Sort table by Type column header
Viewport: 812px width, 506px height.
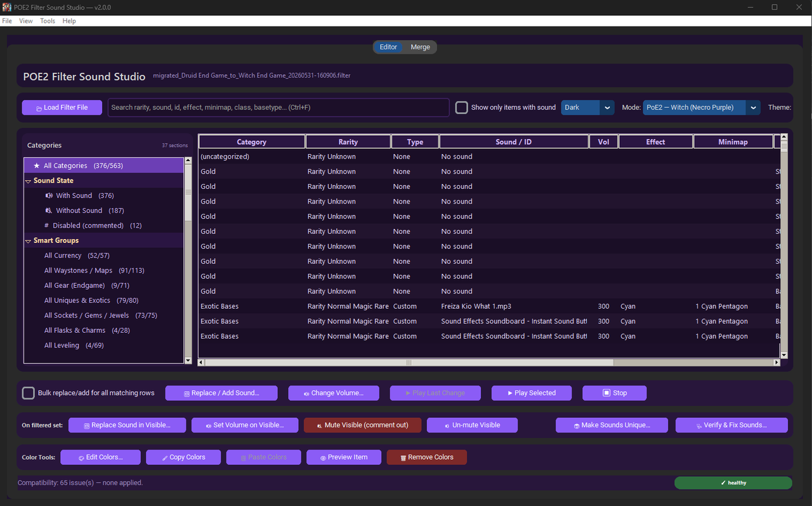(415, 142)
